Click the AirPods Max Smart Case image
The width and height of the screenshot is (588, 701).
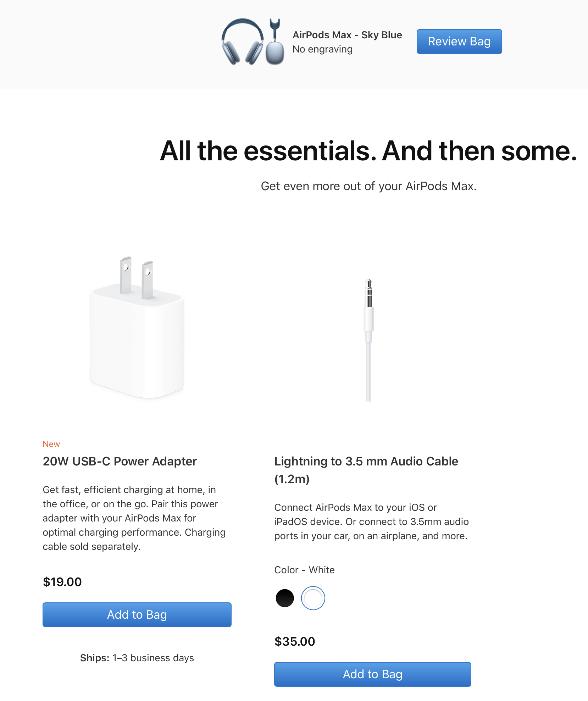pyautogui.click(x=275, y=46)
